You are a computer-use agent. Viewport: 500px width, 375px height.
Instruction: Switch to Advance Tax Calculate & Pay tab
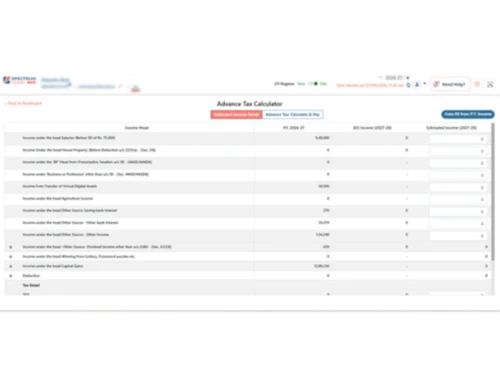293,114
